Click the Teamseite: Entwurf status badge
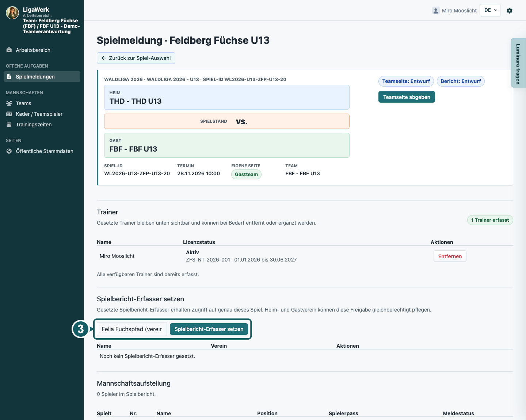This screenshot has height=420, width=526. click(x=406, y=81)
